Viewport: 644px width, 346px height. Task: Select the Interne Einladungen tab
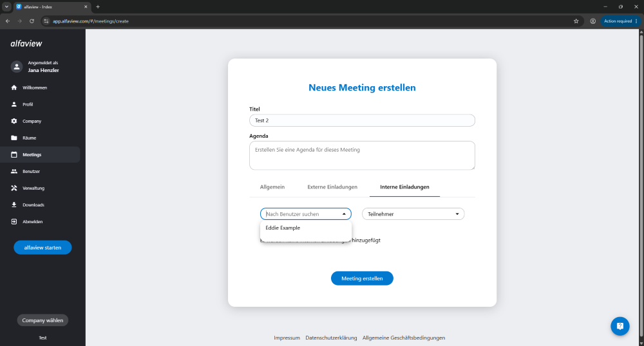pyautogui.click(x=404, y=187)
